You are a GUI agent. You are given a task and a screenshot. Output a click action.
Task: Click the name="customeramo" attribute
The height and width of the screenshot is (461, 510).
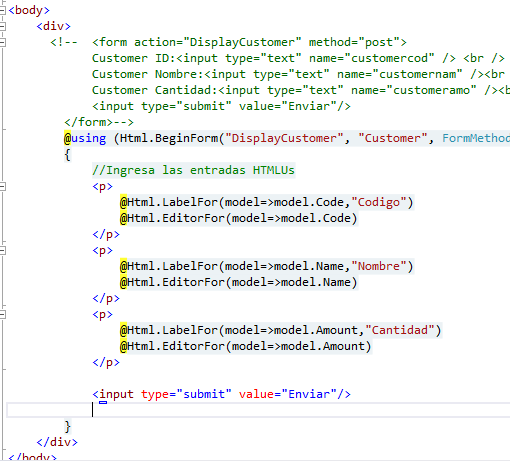414,90
